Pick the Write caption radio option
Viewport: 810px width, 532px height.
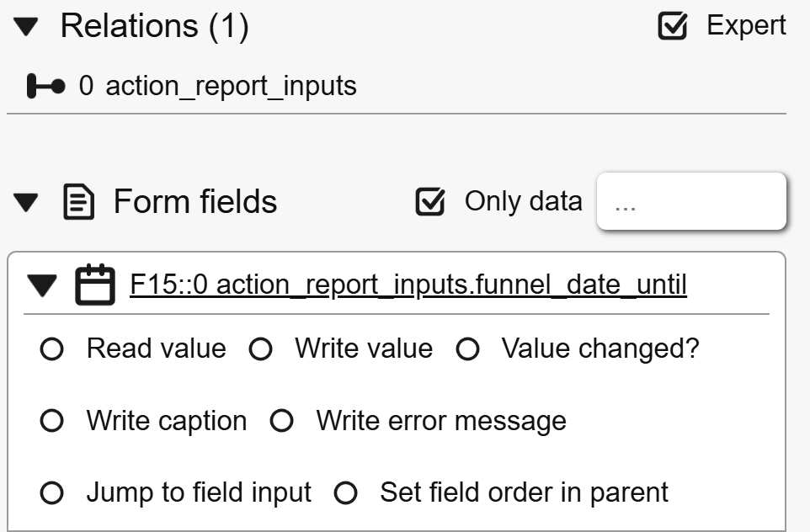coord(52,422)
